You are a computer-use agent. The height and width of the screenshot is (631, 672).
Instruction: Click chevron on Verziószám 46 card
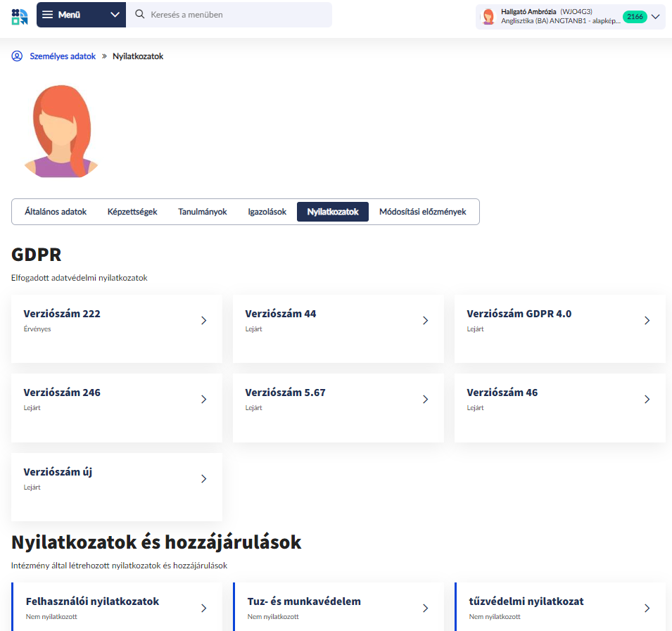coord(647,400)
